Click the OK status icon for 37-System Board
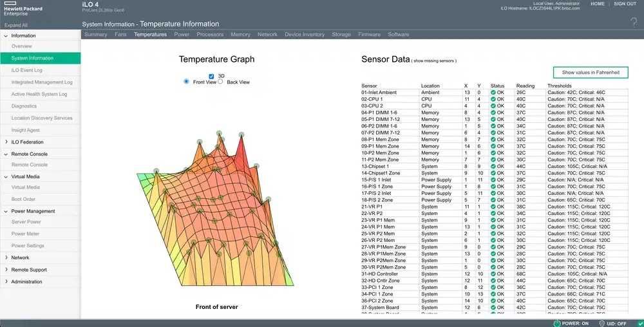The image size is (644, 327). (493, 307)
